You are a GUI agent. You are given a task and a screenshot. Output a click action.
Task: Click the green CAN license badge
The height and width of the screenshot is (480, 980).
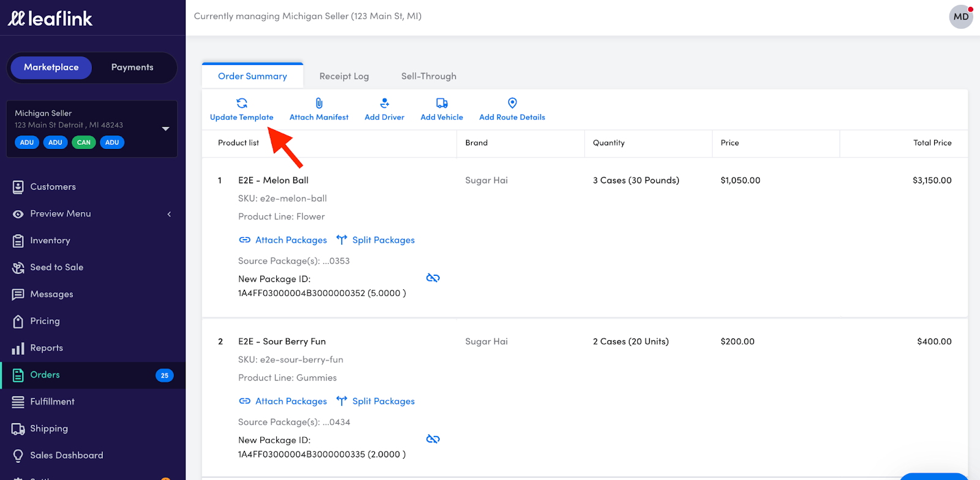pos(84,142)
